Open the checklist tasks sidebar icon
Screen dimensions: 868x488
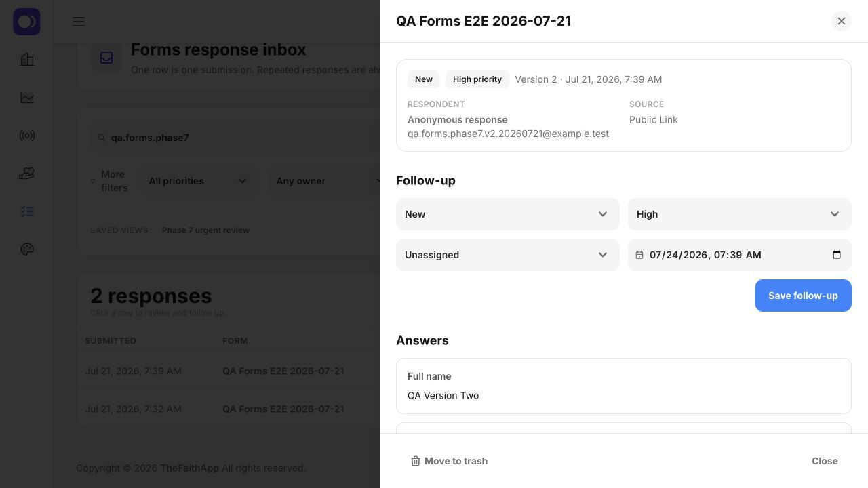27,211
